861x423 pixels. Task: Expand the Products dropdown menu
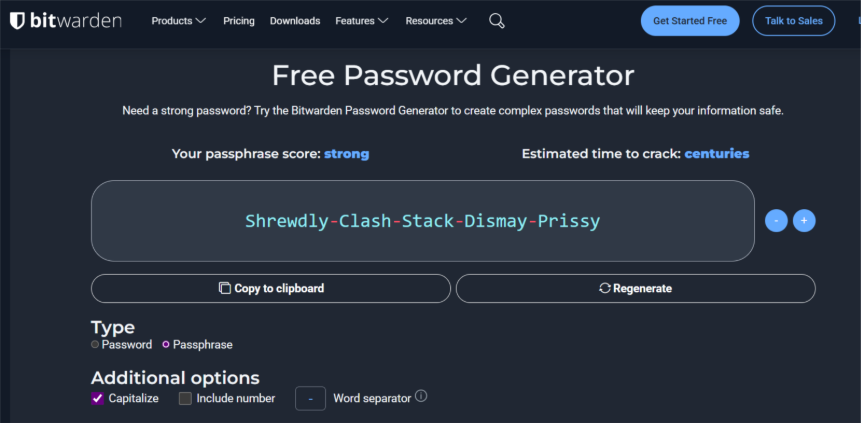click(x=179, y=21)
